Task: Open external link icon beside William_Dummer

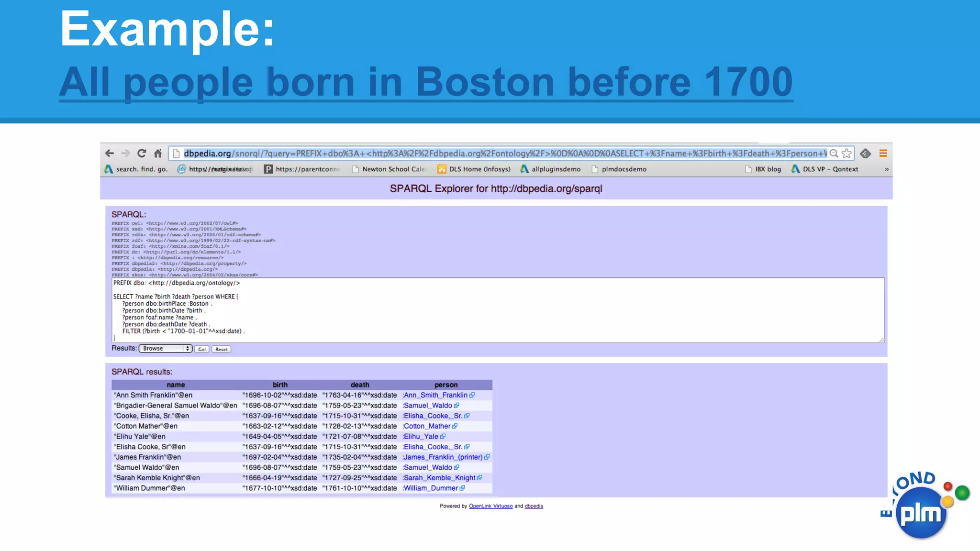Action: point(462,488)
